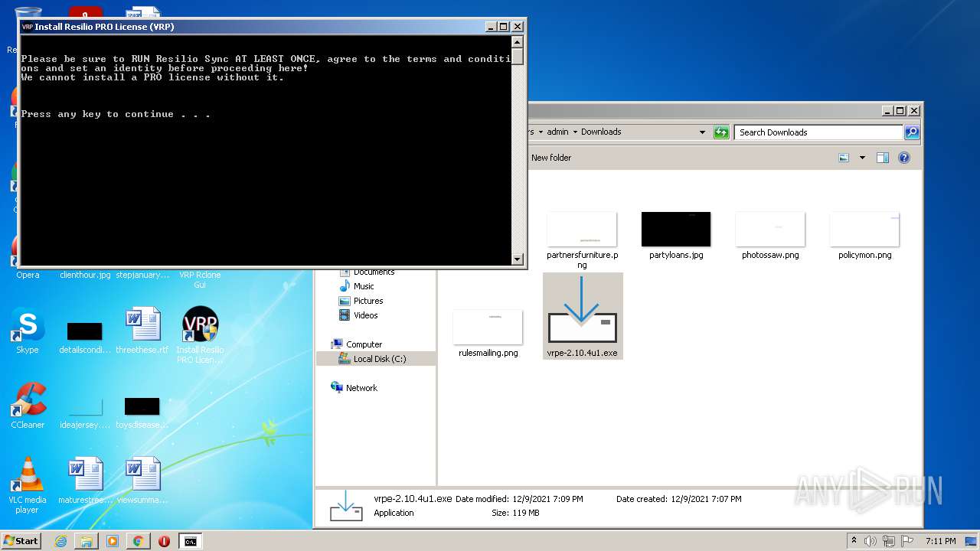The width and height of the screenshot is (980, 551).
Task: Click the 7:11 PM taskbar clock
Action: [x=940, y=541]
